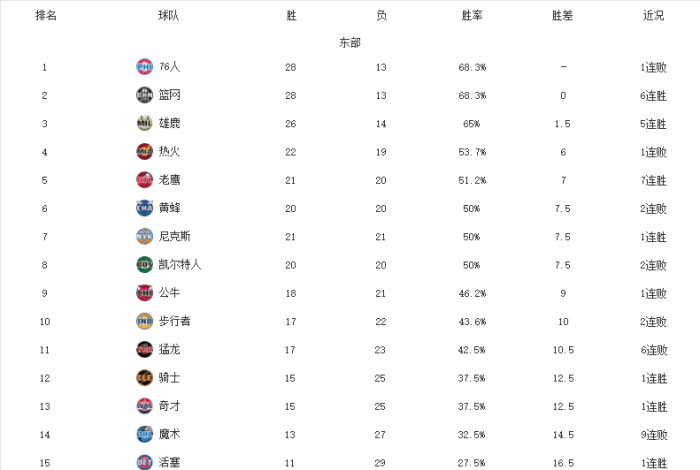The height and width of the screenshot is (470, 700).
Task: Click the 胜率 column header
Action: [x=472, y=16]
